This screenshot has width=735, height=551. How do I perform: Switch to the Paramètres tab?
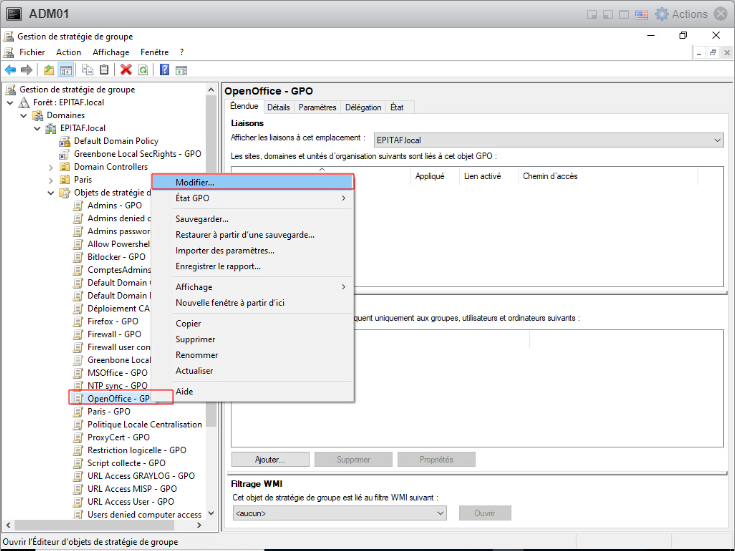pyautogui.click(x=317, y=107)
